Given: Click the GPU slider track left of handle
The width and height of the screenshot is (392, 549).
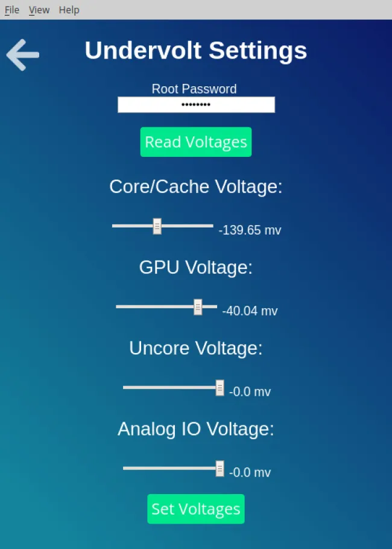Looking at the screenshot, I should pos(155,306).
